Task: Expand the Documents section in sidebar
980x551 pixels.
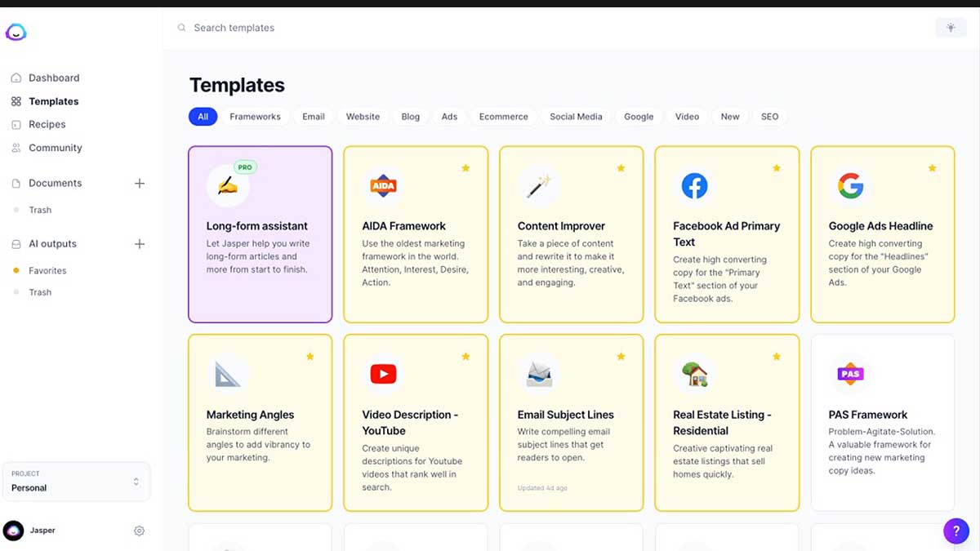Action: tap(56, 184)
